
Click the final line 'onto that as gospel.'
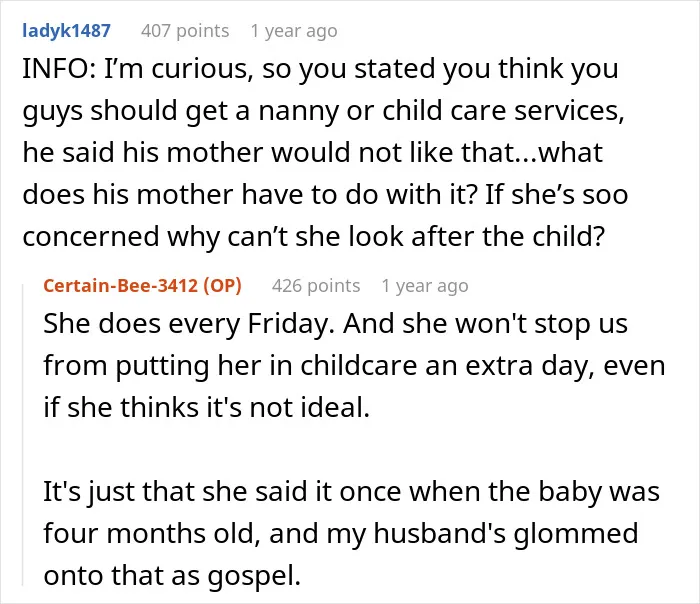tap(172, 575)
